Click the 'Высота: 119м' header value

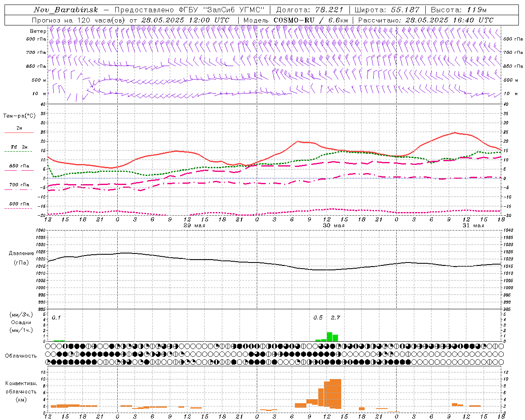click(x=459, y=10)
